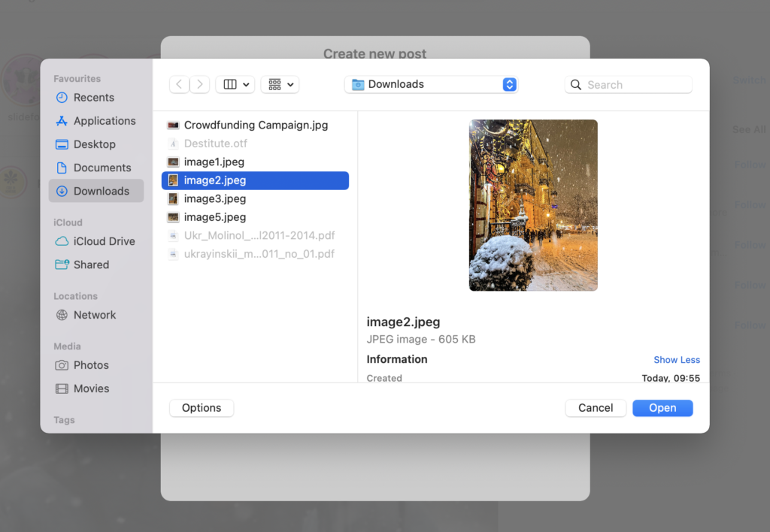The width and height of the screenshot is (770, 532).
Task: Open Network under Locations
Action: point(96,315)
